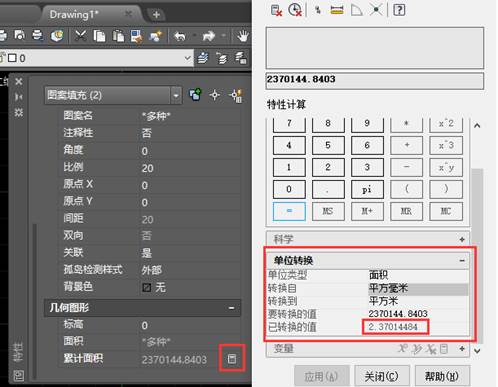Screen dimensions: 498x387
Task: Click the Layer Previous icon
Action: (x=221, y=58)
